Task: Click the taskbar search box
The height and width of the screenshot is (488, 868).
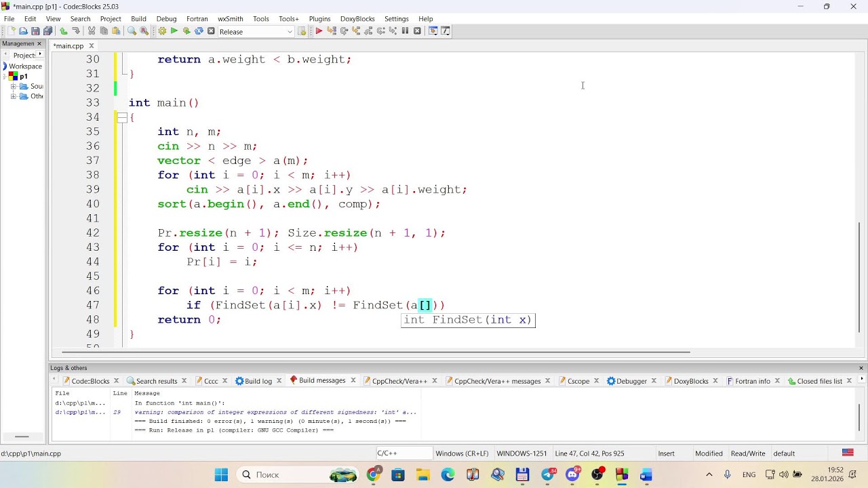Action: click(x=296, y=474)
